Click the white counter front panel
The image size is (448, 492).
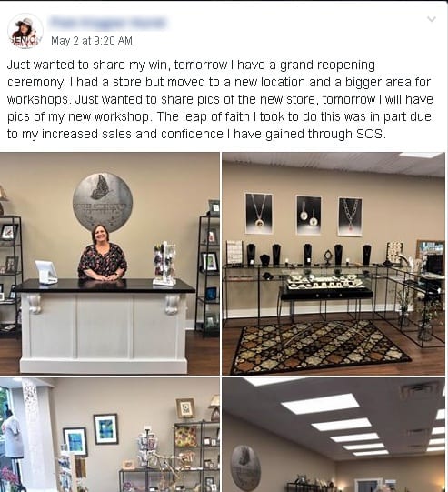104,331
